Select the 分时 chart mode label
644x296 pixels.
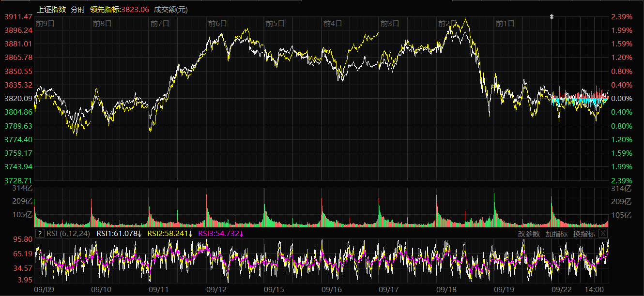pos(77,9)
